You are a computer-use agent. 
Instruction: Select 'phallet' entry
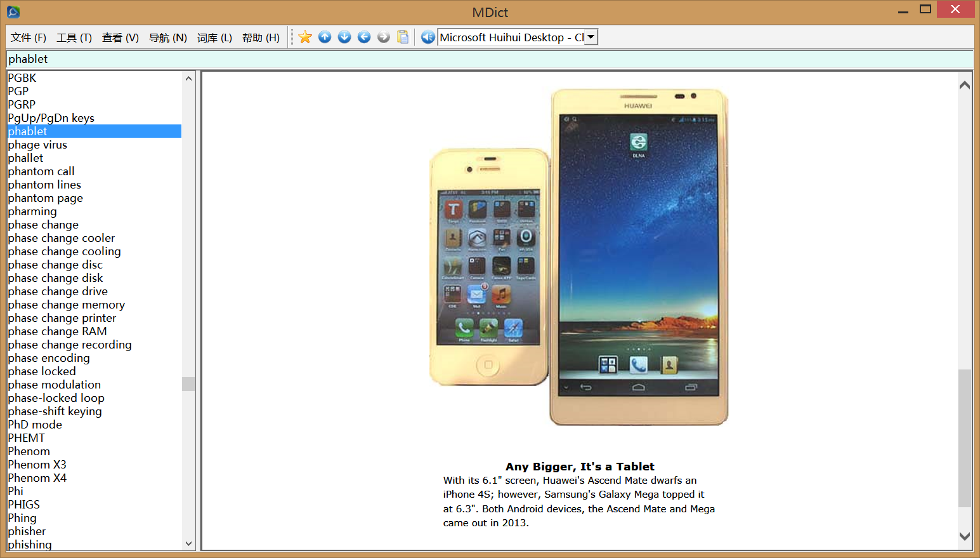(x=26, y=158)
